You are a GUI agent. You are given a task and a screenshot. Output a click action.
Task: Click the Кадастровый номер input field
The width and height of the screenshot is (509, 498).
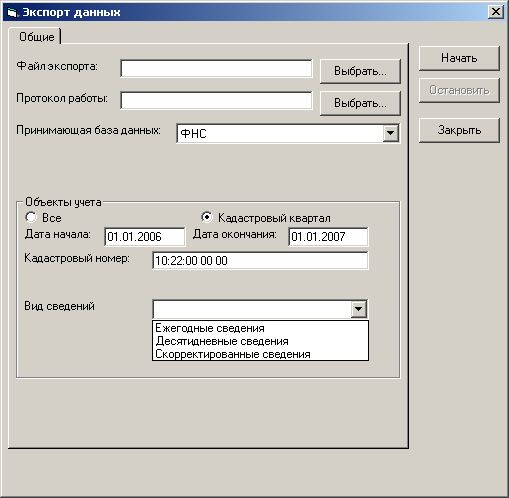click(260, 260)
